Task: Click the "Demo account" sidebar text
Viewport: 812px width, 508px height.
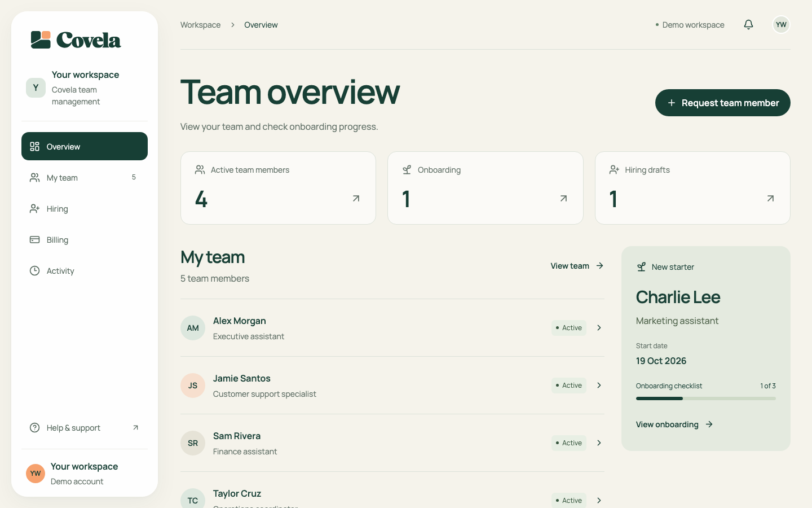Action: click(77, 481)
